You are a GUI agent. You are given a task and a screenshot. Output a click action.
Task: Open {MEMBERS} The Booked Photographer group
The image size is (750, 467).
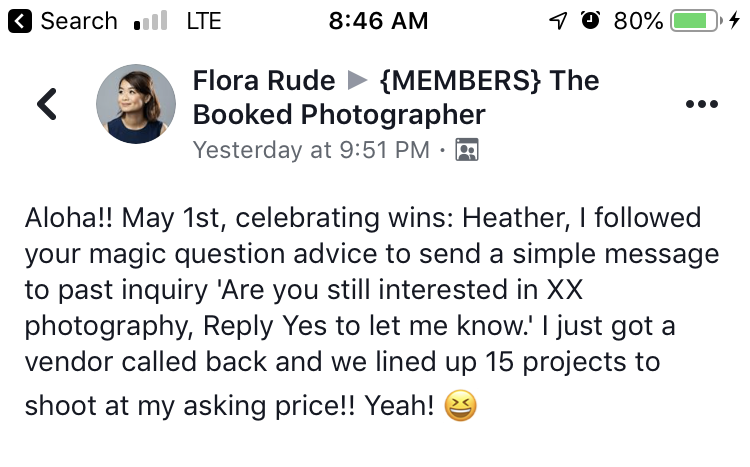[396, 98]
